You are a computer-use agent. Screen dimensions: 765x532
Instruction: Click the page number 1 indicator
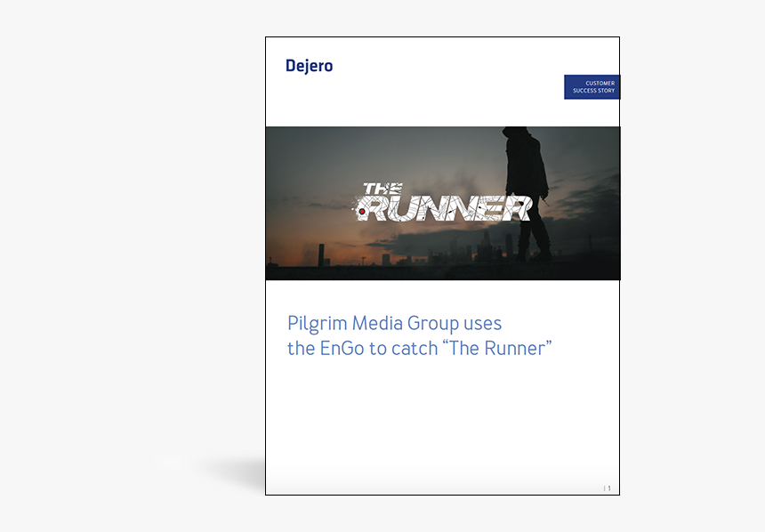click(606, 488)
